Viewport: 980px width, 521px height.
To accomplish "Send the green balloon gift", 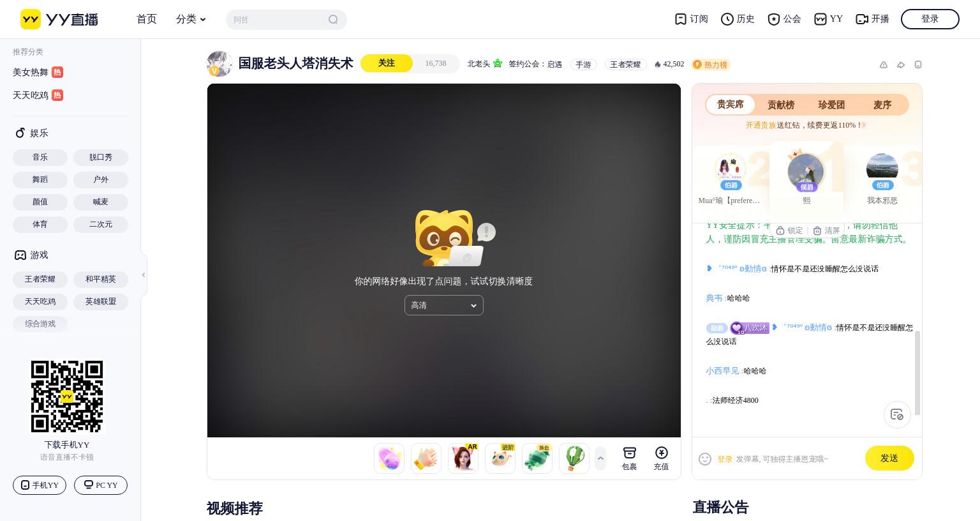I will coord(574,458).
